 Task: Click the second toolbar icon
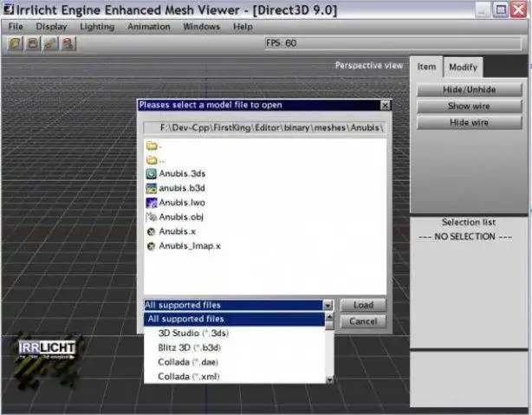click(x=33, y=43)
